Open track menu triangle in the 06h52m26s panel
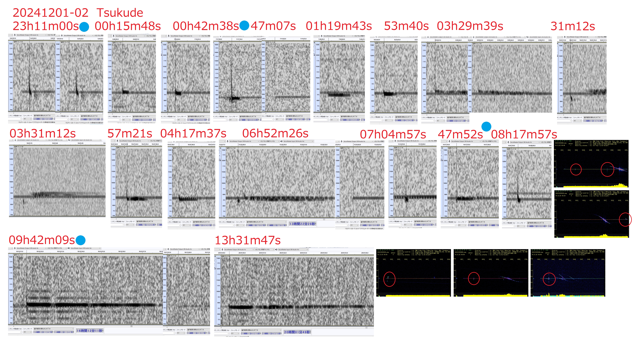 220,148
